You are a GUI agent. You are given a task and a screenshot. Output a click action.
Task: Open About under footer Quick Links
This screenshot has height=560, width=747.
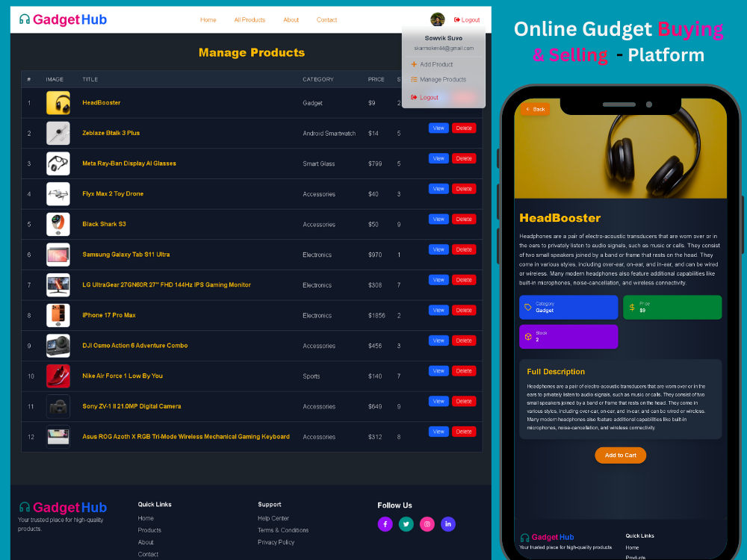coord(146,542)
